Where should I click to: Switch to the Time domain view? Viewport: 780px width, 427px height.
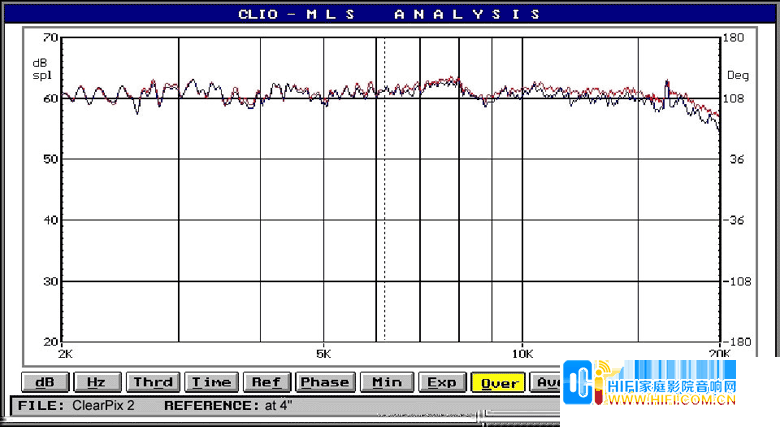211,382
